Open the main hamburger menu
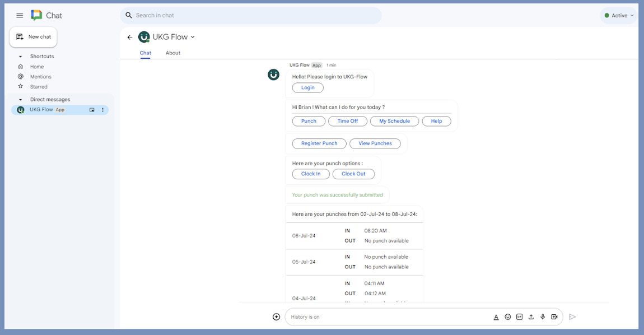 pyautogui.click(x=20, y=16)
